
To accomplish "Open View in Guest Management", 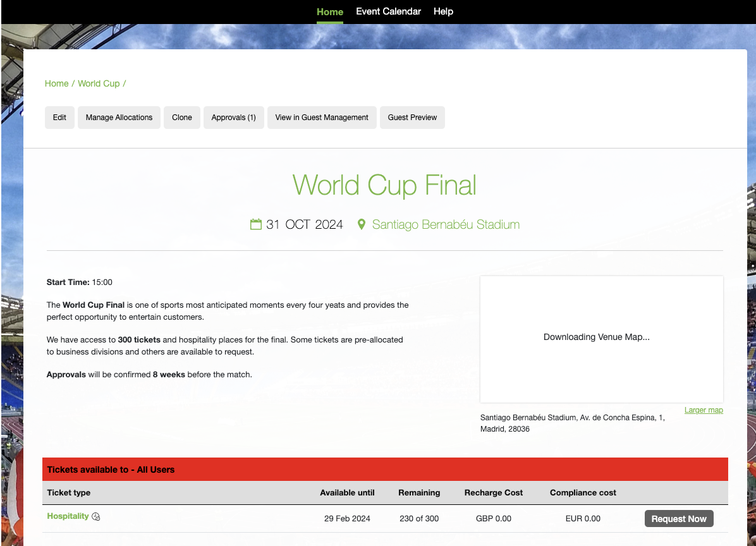I will point(322,118).
